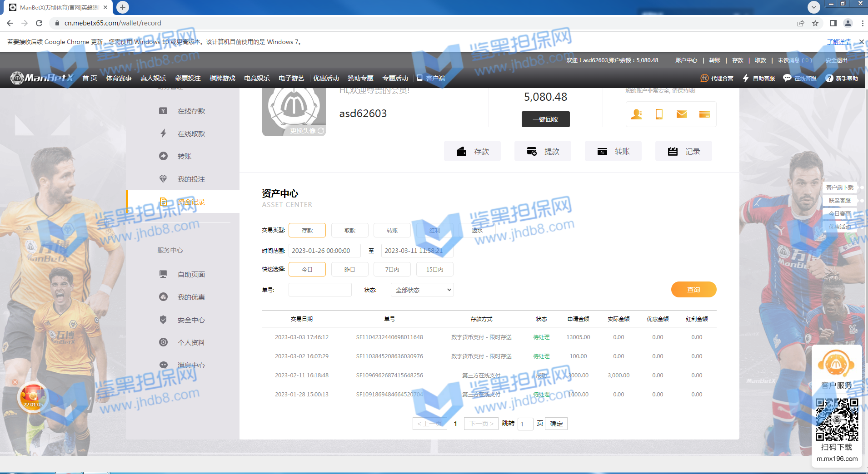Reload the page in Chrome
The image size is (868, 474).
pyautogui.click(x=39, y=23)
